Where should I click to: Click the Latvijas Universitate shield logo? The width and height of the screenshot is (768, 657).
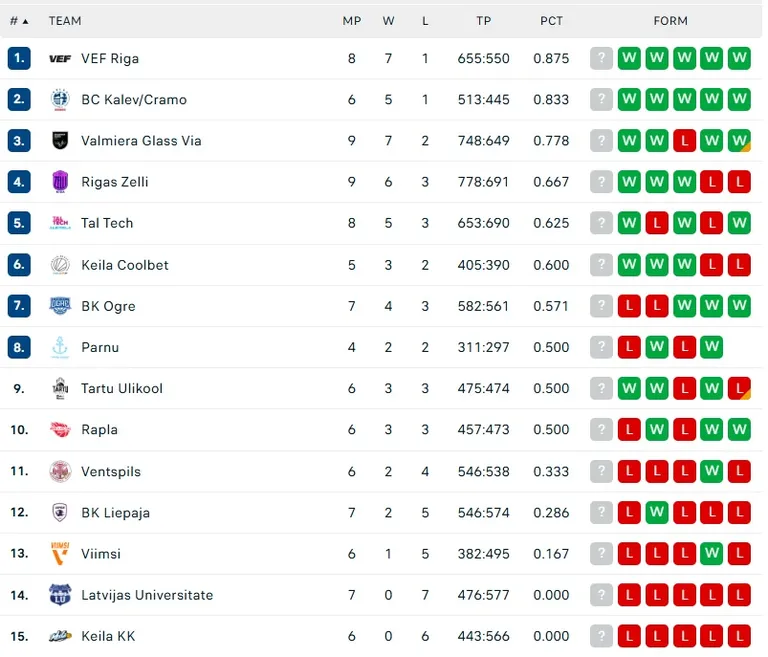[60, 595]
